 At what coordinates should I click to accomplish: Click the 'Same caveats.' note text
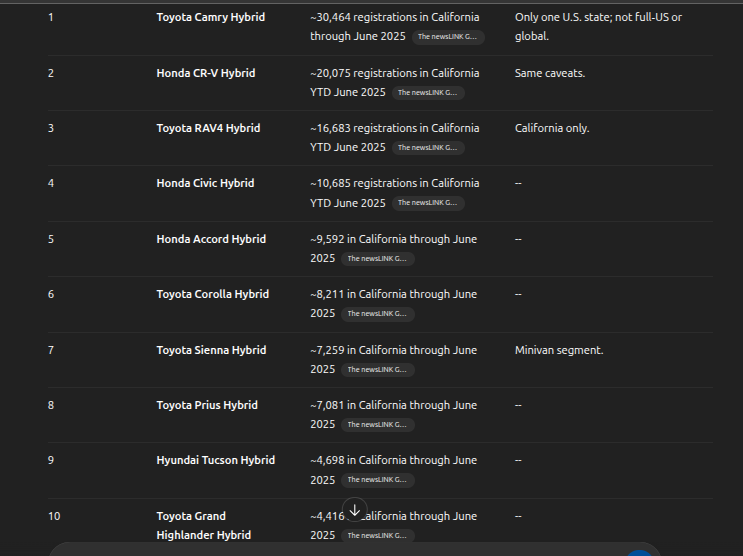(550, 73)
